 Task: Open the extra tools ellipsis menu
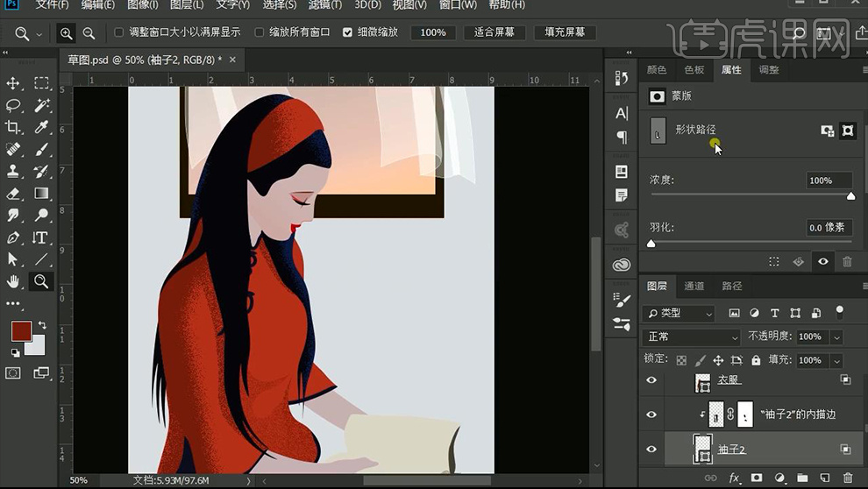(13, 303)
